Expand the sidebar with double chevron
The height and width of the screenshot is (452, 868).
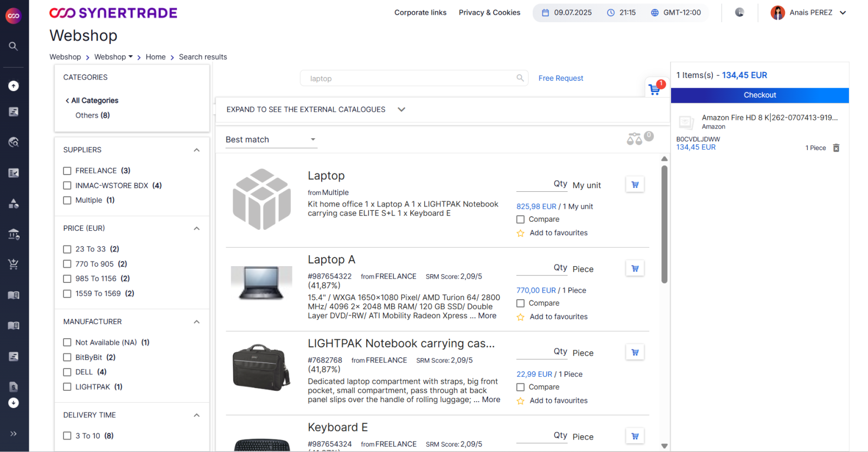click(14, 434)
